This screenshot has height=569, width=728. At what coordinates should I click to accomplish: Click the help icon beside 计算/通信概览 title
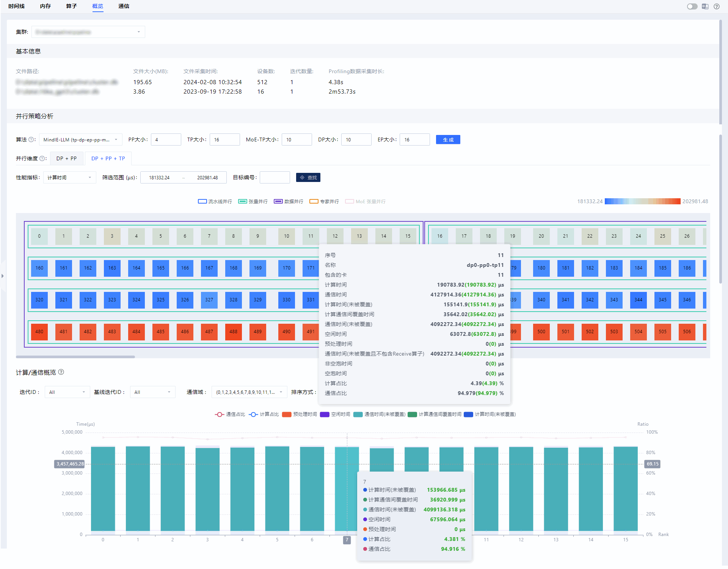61,372
